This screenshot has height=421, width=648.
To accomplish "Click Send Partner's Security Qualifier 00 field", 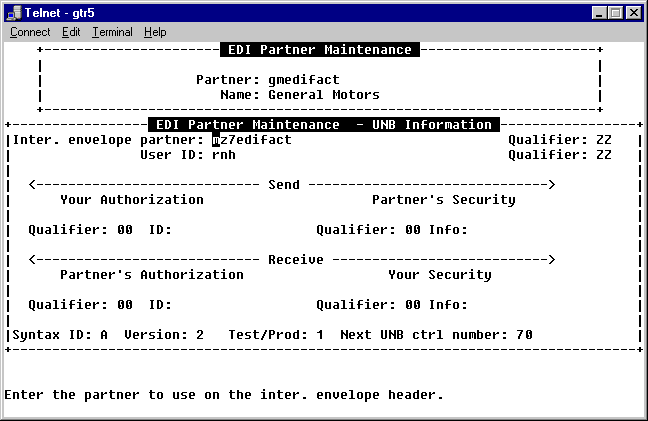I will click(412, 230).
